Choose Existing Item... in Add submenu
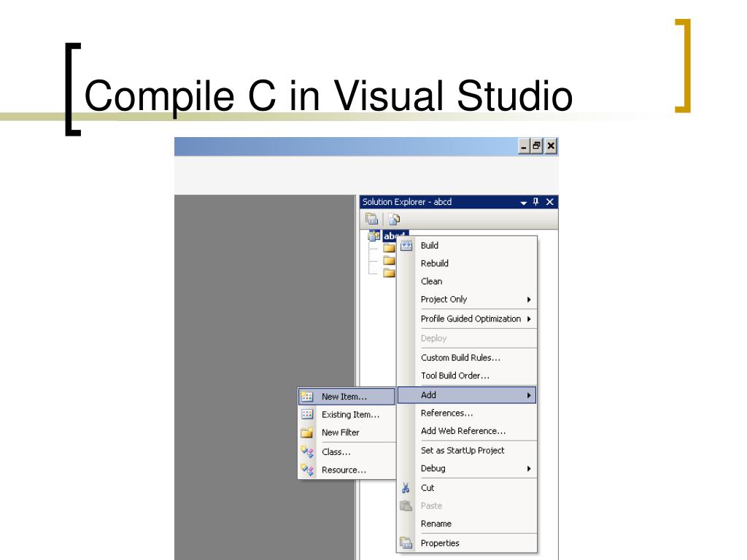 coord(347,414)
